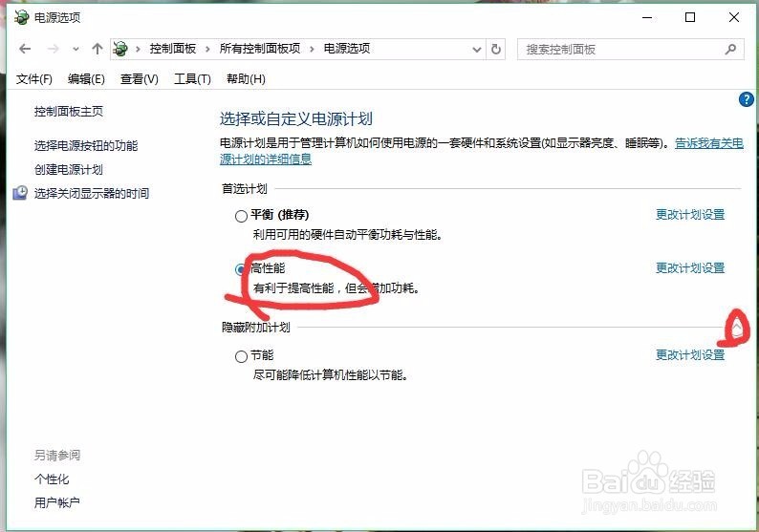Viewport: 759px width, 532px height.
Task: Click the power options icon in address bar
Action: (120, 49)
